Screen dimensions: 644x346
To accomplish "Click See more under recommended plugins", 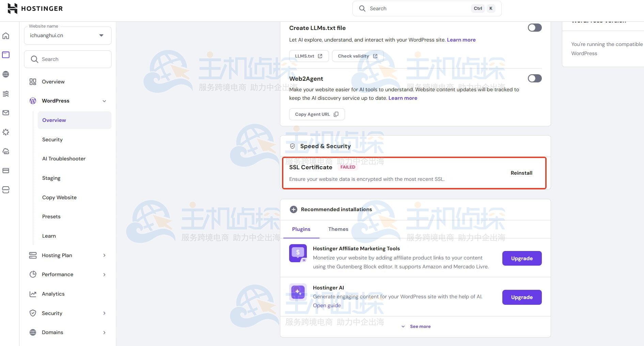I will click(x=420, y=327).
